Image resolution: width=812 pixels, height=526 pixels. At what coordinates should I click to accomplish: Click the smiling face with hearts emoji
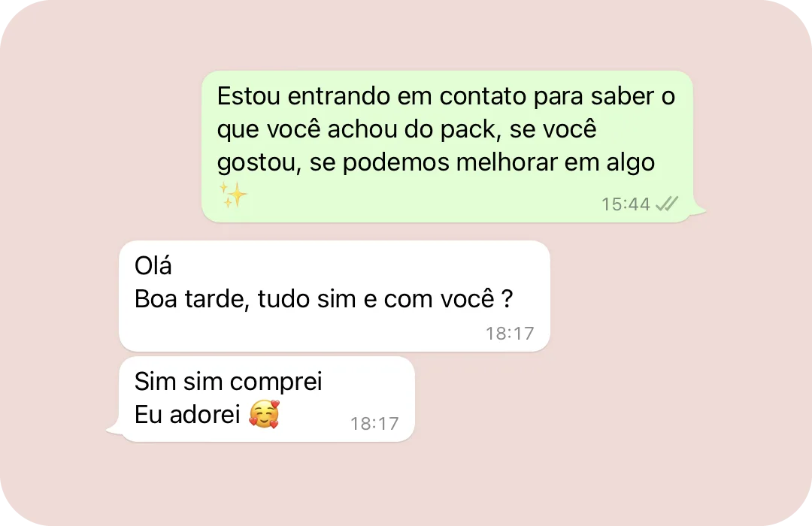[264, 415]
